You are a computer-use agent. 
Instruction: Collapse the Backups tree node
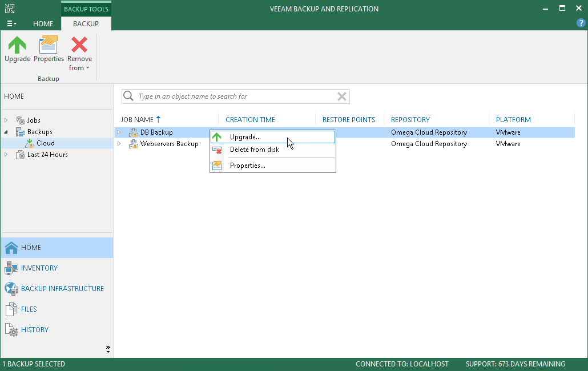[x=6, y=132]
